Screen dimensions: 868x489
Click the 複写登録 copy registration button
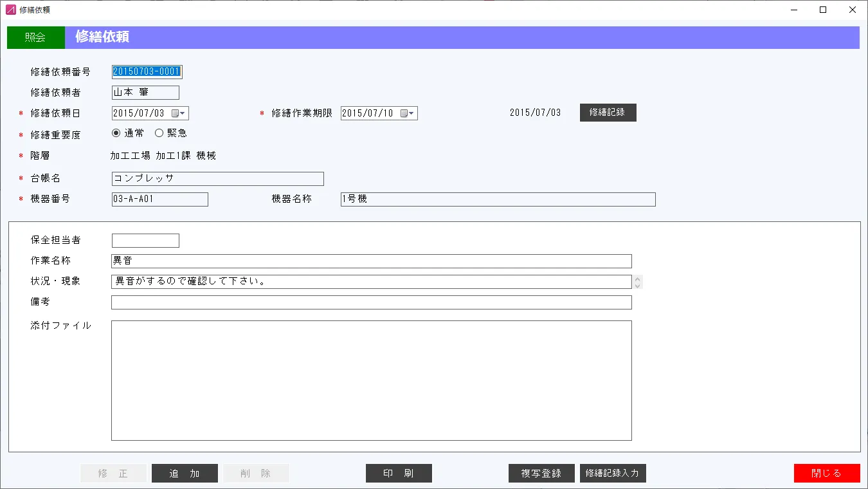[541, 473]
